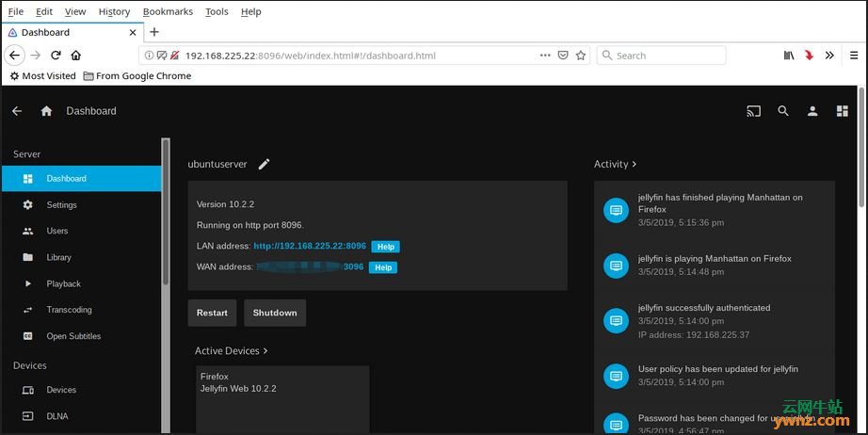Click the Shutdown button

coord(275,313)
